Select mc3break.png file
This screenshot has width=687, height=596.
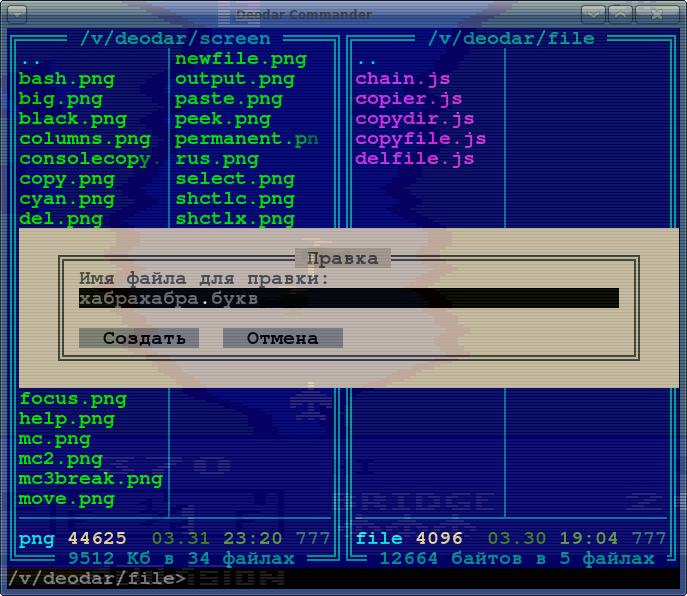click(91, 479)
